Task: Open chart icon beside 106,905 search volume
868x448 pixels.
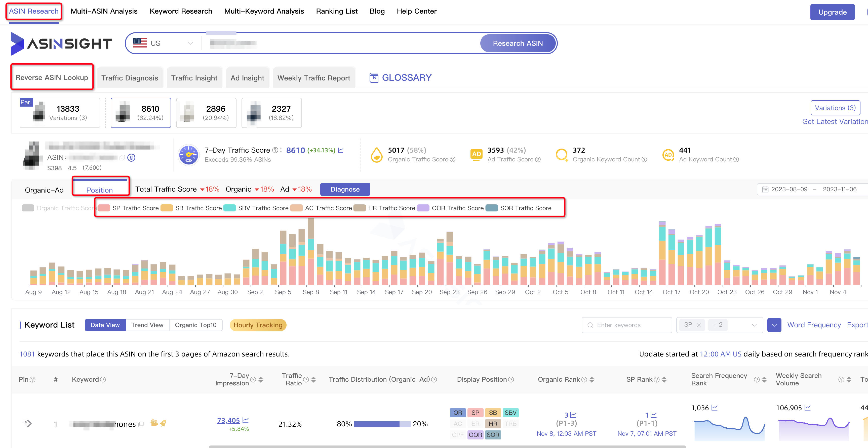Action: [x=807, y=408]
